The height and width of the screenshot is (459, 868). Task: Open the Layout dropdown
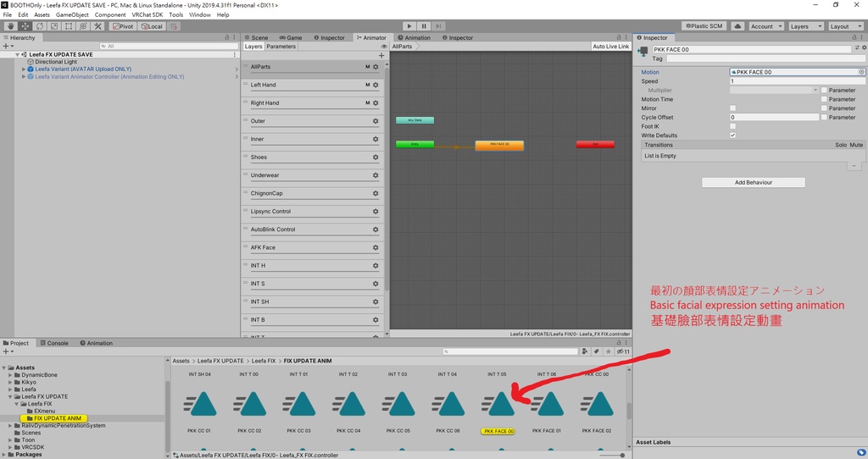(x=844, y=26)
